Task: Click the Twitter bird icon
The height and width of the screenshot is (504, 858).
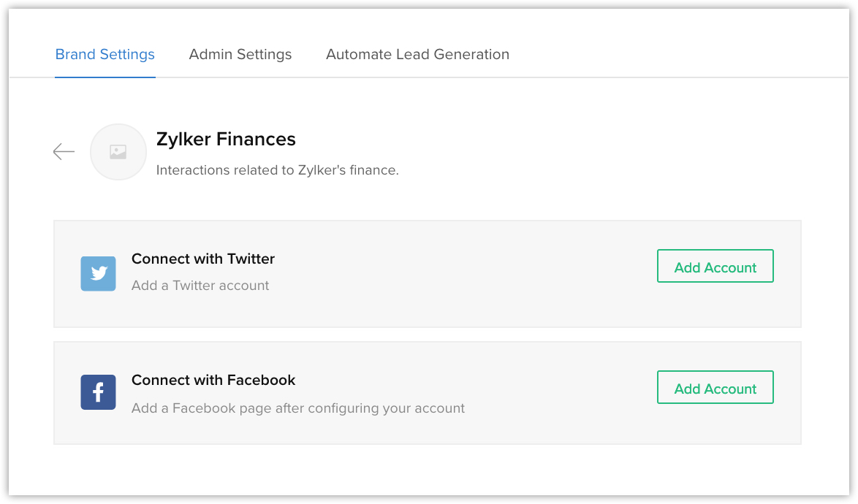Action: pyautogui.click(x=98, y=274)
